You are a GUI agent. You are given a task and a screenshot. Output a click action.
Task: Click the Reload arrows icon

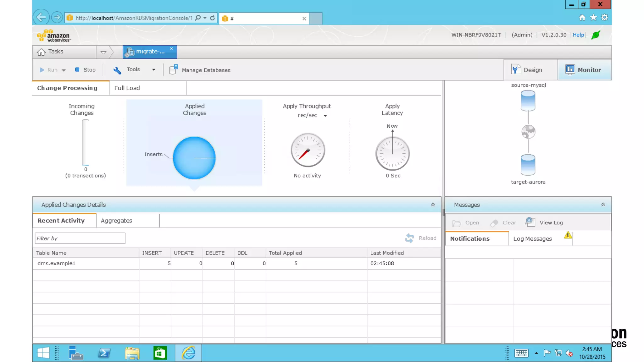[409, 238]
